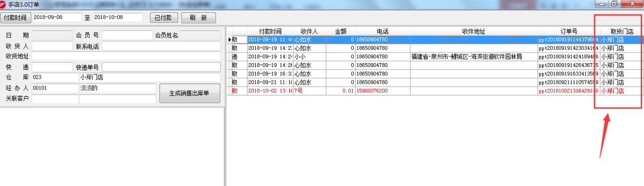Viewport: 644px width, 186px height.
Task: Click the 会员姓名 field
Action: [x=200, y=35]
